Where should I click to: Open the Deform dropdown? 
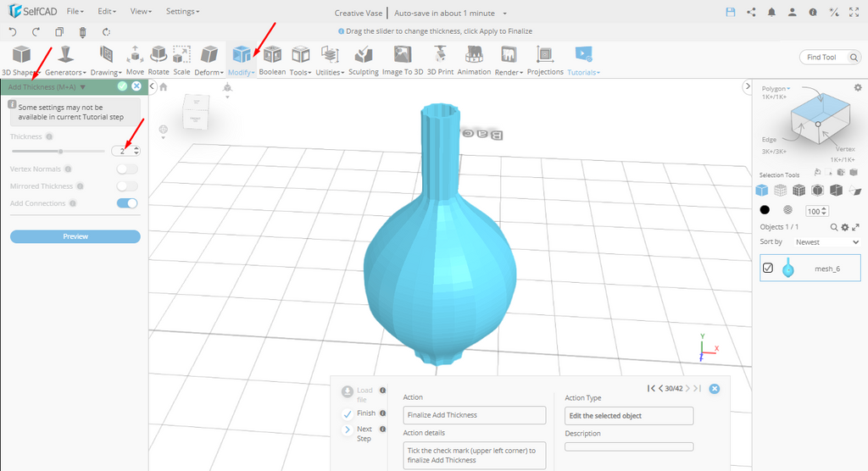(209, 61)
